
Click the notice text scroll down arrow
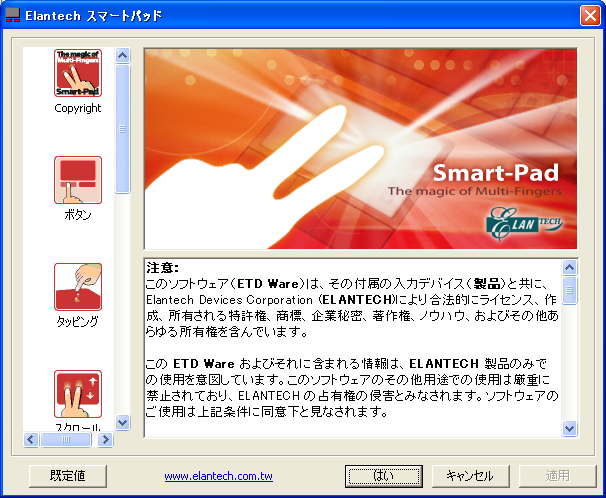click(x=570, y=428)
